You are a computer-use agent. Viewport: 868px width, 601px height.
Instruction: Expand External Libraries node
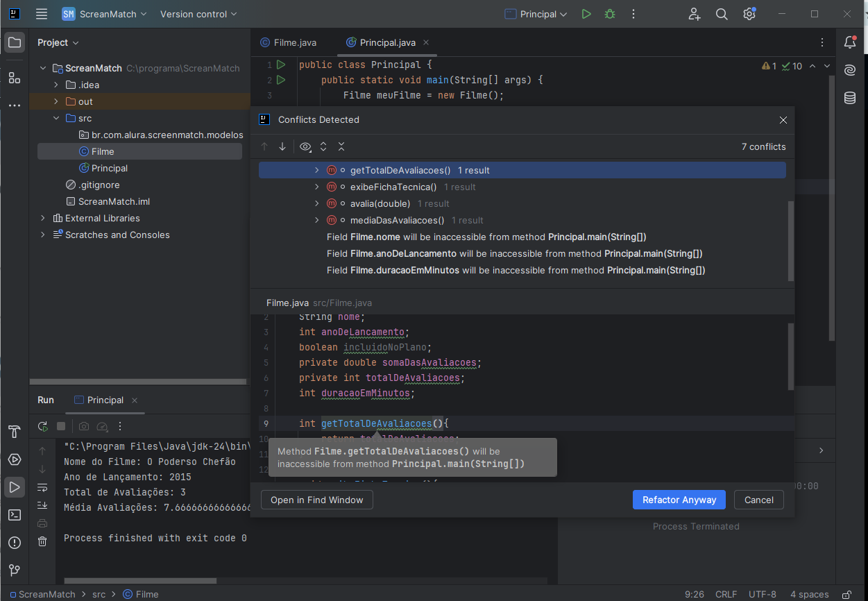click(42, 218)
